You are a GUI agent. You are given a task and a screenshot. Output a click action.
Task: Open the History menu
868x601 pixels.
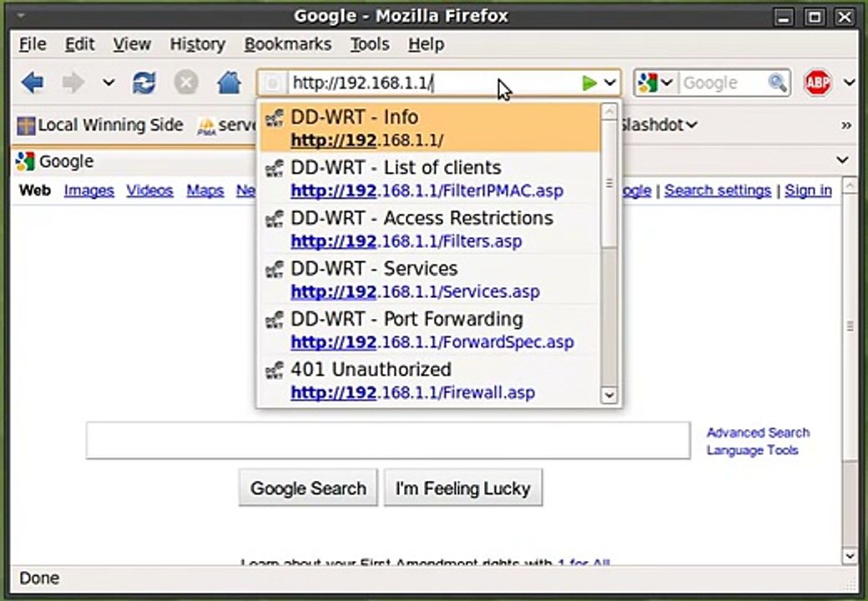point(197,44)
